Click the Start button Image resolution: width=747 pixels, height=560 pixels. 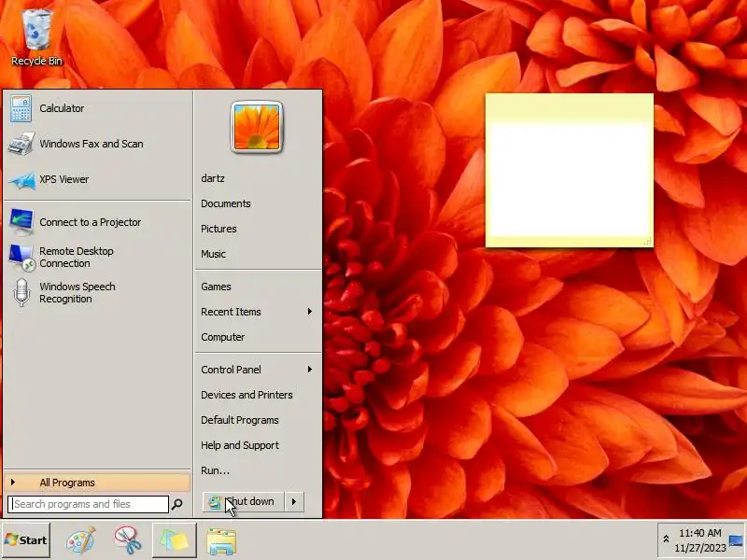click(26, 540)
